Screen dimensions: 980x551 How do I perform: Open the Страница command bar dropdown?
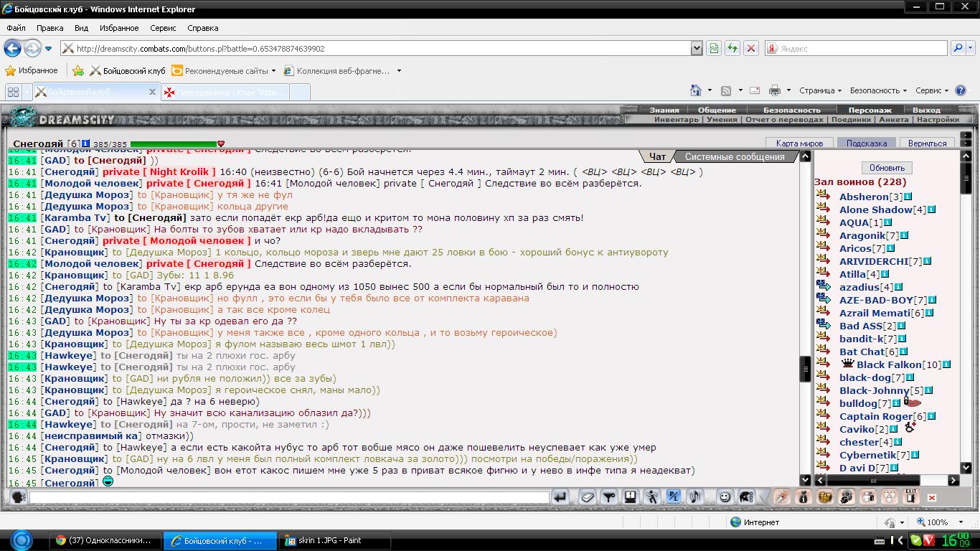(x=820, y=90)
